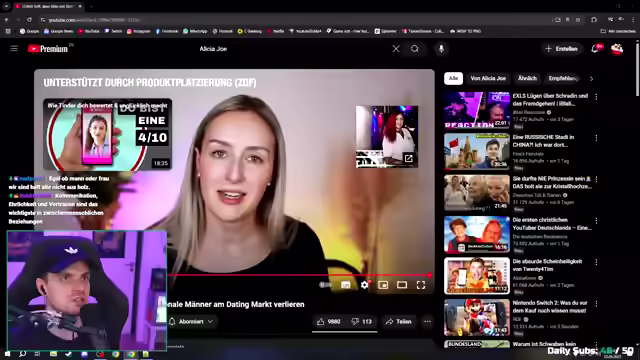Like the video with thumbs up

329,322
